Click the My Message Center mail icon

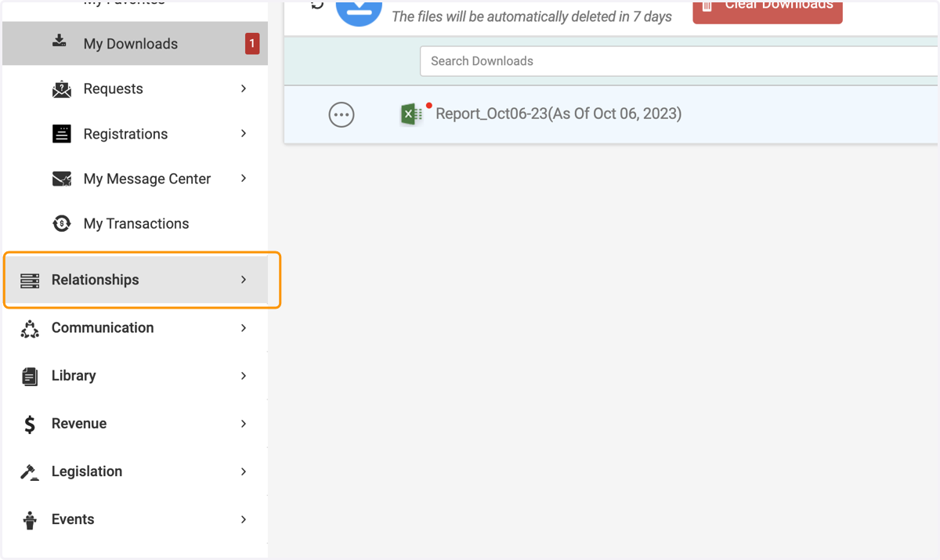(x=62, y=179)
